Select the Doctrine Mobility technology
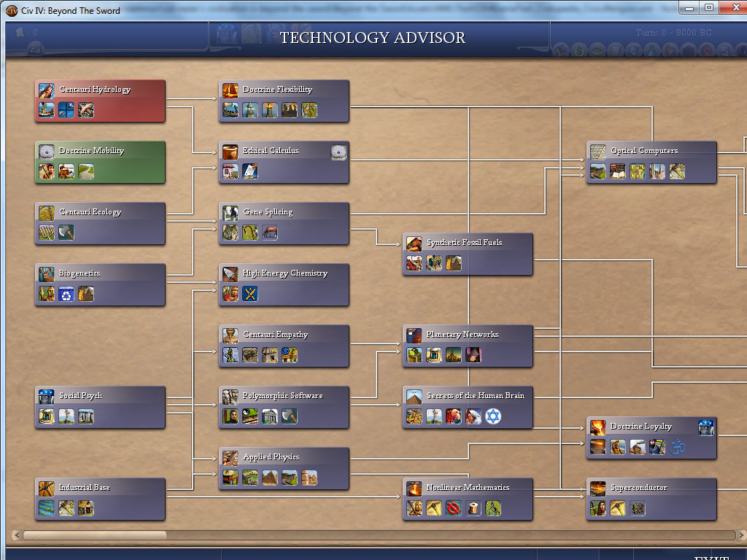The image size is (747, 560). coord(101,163)
